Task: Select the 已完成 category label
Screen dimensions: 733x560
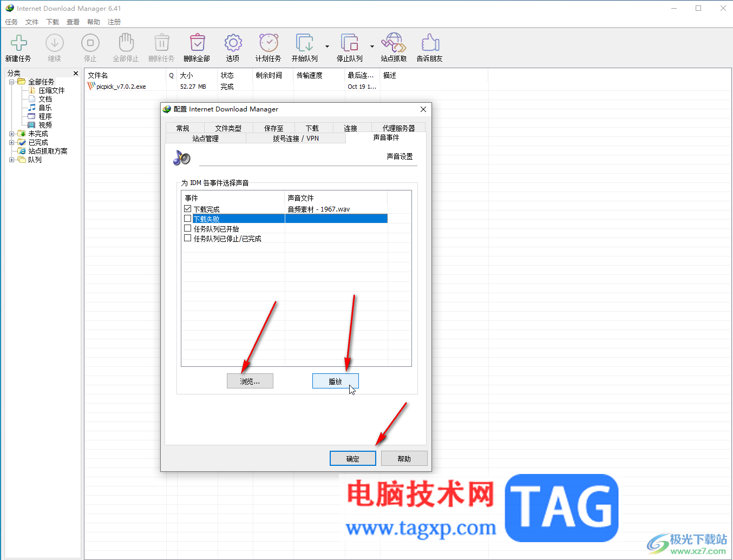Action: (x=38, y=142)
